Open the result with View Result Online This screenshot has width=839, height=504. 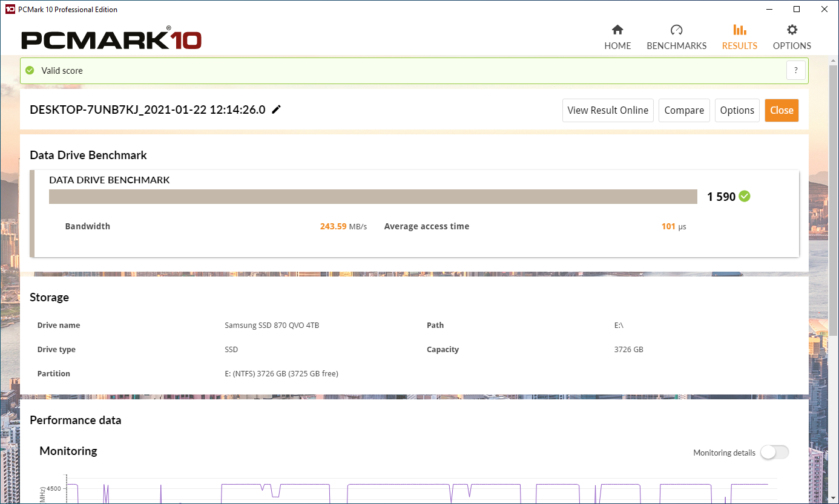[x=608, y=110]
